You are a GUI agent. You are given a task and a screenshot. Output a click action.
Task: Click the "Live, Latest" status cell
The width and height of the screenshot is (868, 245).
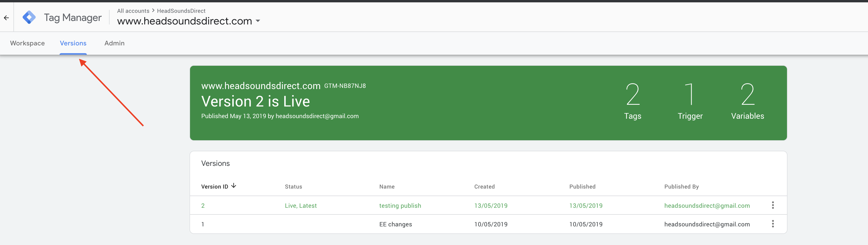point(301,206)
